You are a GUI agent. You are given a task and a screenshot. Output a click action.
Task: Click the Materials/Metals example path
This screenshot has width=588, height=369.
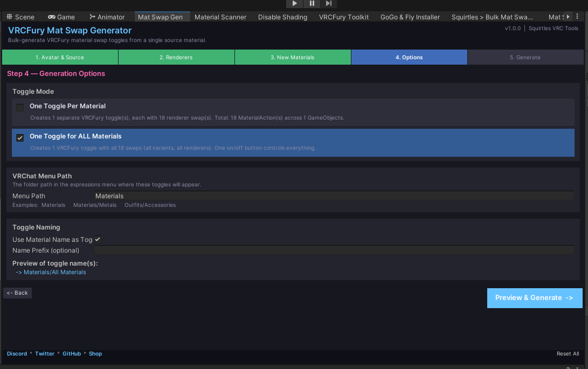(x=95, y=205)
